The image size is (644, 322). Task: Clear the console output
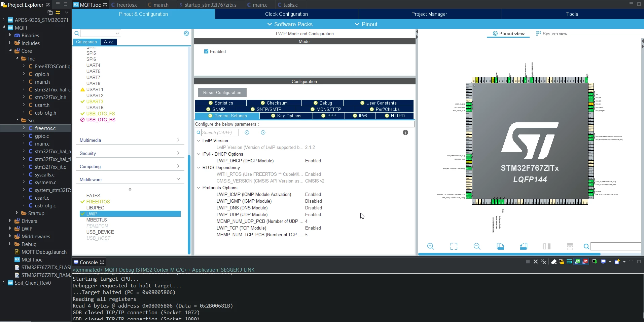pos(553,262)
